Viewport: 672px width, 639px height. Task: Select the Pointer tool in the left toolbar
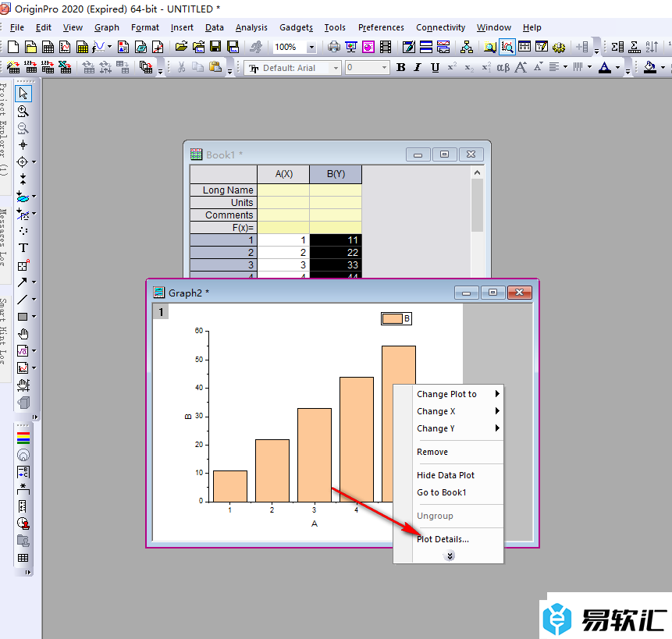tap(23, 94)
